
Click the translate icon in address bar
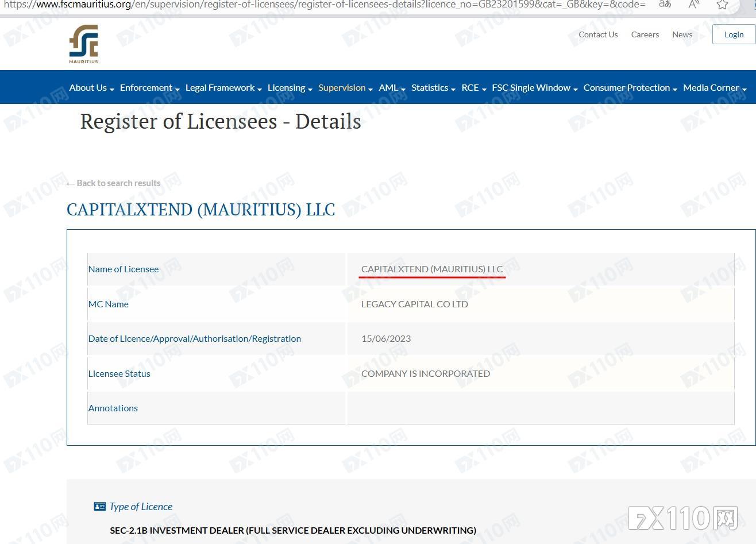(665, 5)
